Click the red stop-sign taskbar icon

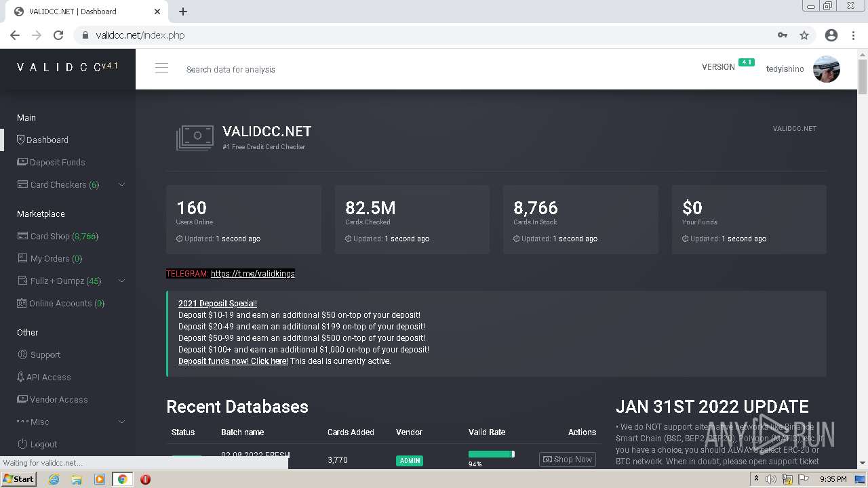click(x=145, y=479)
